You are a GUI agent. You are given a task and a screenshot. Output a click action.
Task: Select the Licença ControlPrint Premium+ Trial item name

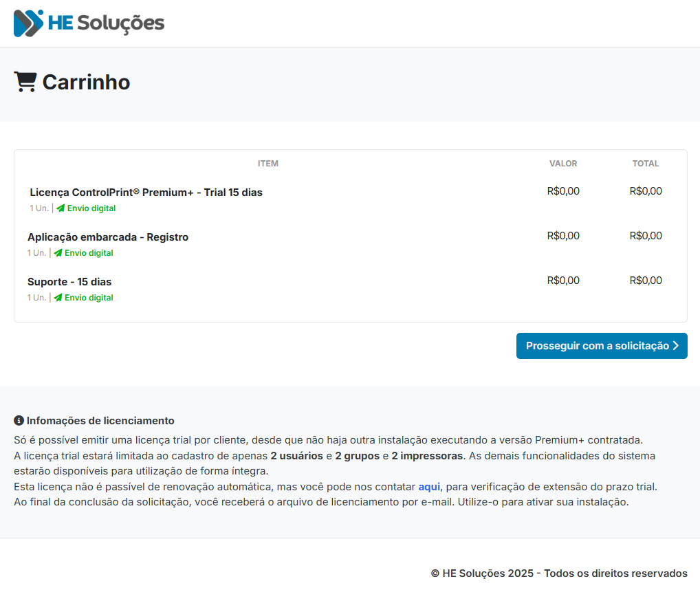146,193
